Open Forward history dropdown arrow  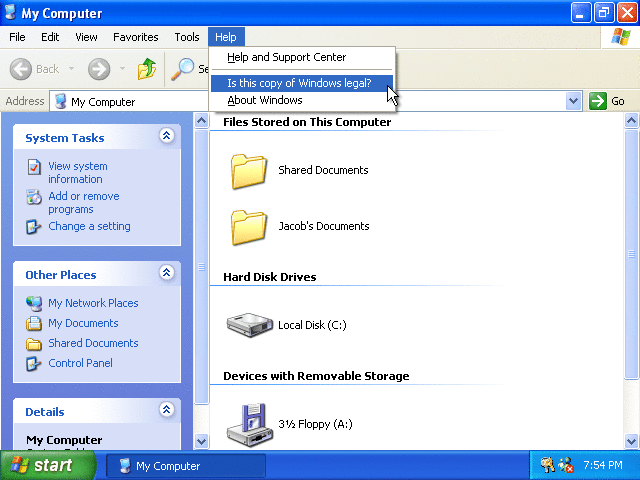coord(122,69)
